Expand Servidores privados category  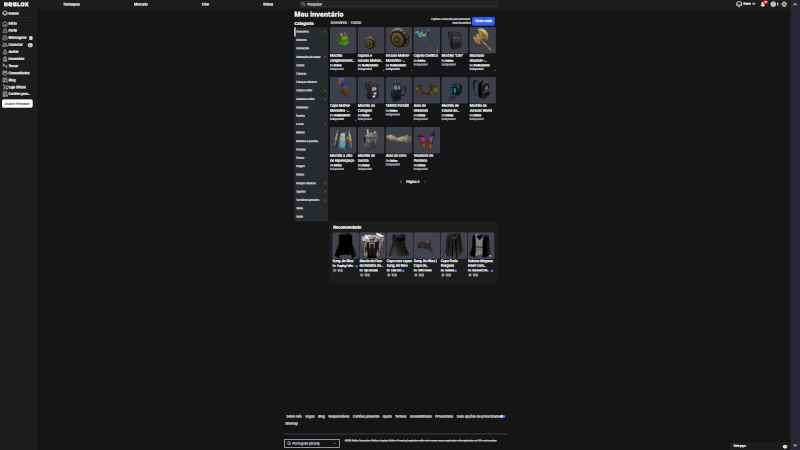pyautogui.click(x=325, y=200)
